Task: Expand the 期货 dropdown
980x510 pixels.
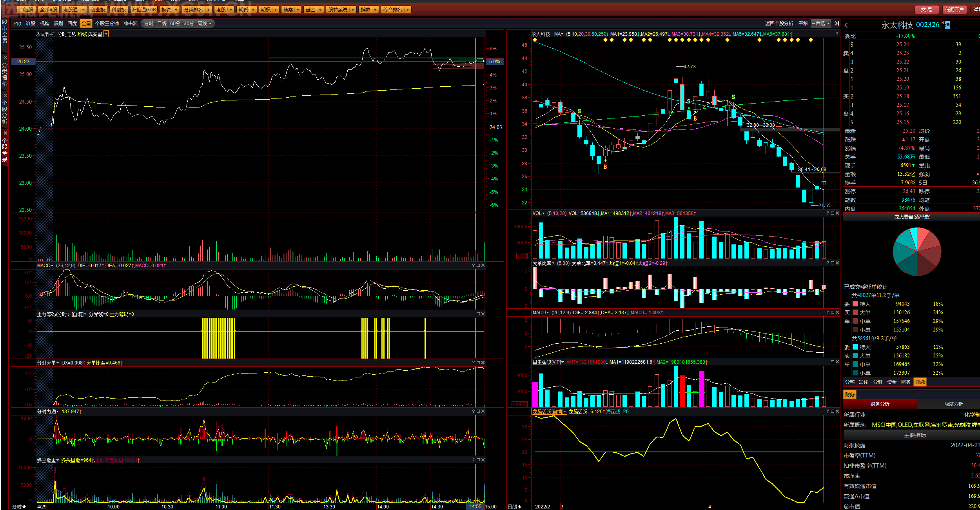Action: coord(253,9)
